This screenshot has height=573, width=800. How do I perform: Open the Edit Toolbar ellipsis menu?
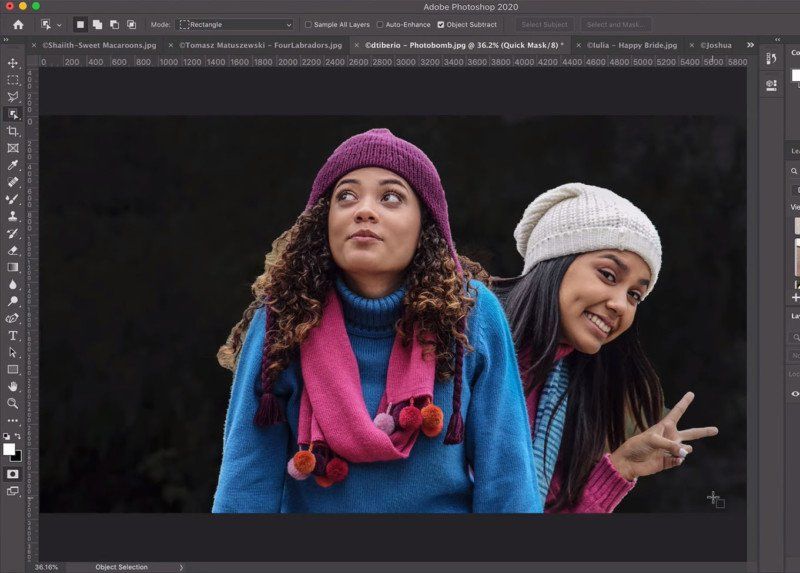coord(13,420)
